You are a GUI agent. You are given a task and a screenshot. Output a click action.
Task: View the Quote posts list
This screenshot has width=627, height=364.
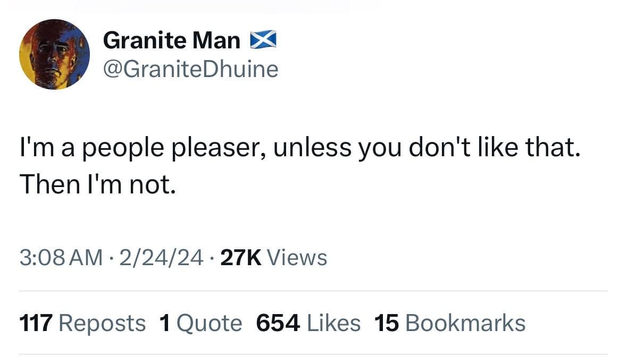click(208, 323)
